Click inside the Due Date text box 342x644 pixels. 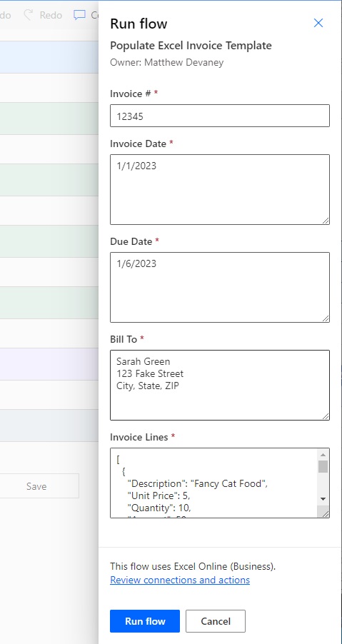[x=220, y=287]
